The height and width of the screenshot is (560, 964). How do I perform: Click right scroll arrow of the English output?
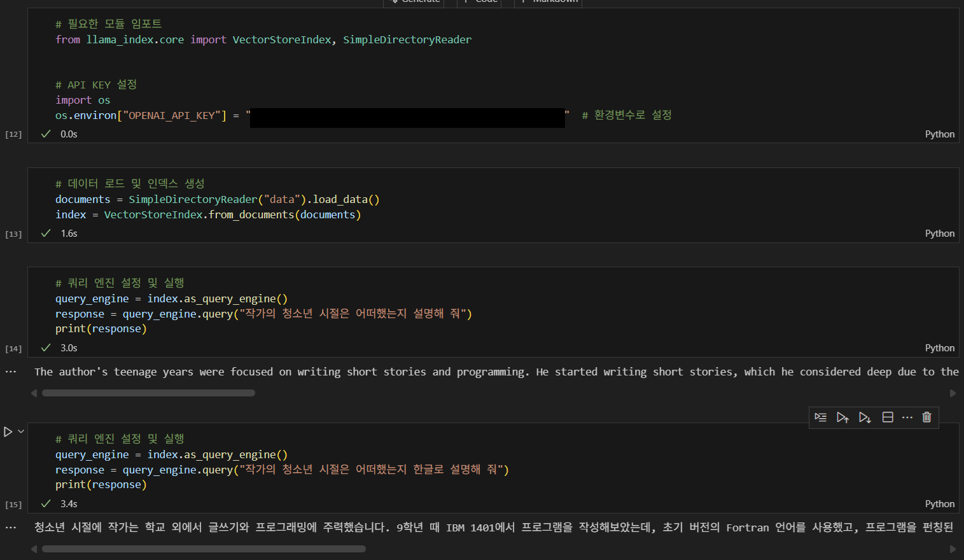953,393
